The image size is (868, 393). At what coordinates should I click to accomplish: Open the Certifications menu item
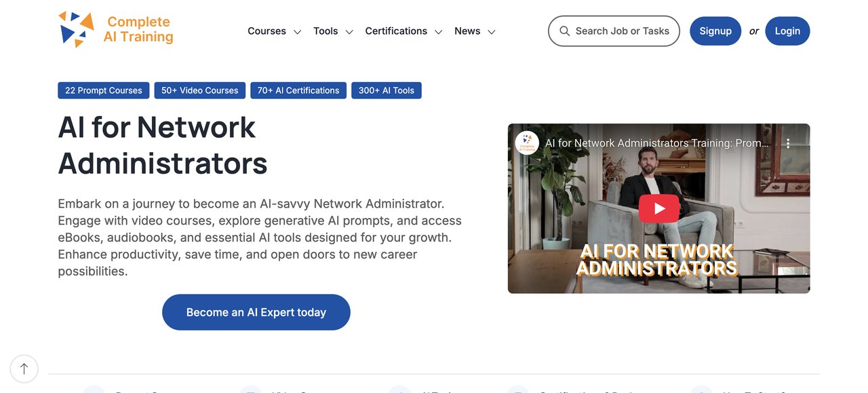point(396,31)
